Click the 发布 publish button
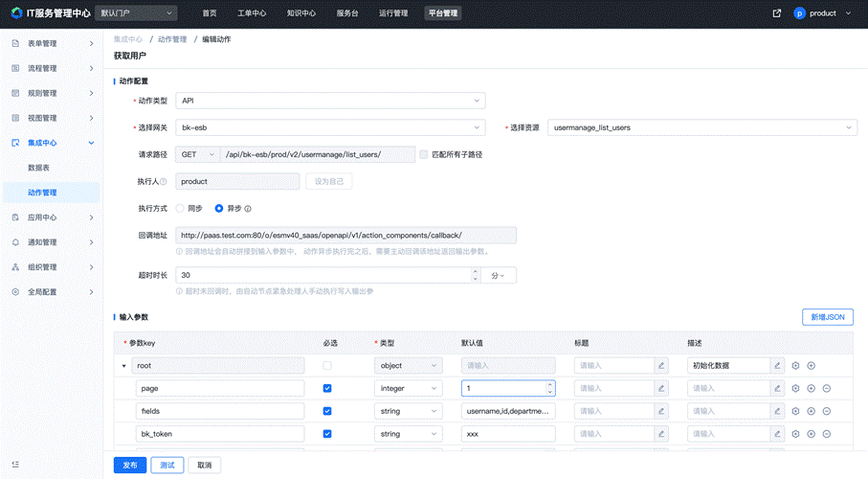868x479 pixels. click(x=130, y=466)
